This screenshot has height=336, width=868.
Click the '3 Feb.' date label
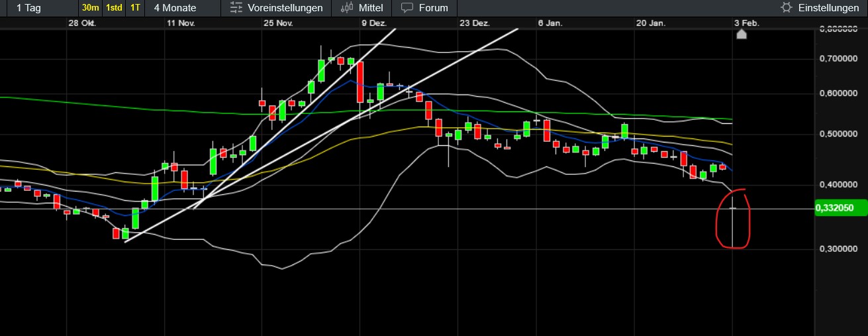(x=747, y=23)
